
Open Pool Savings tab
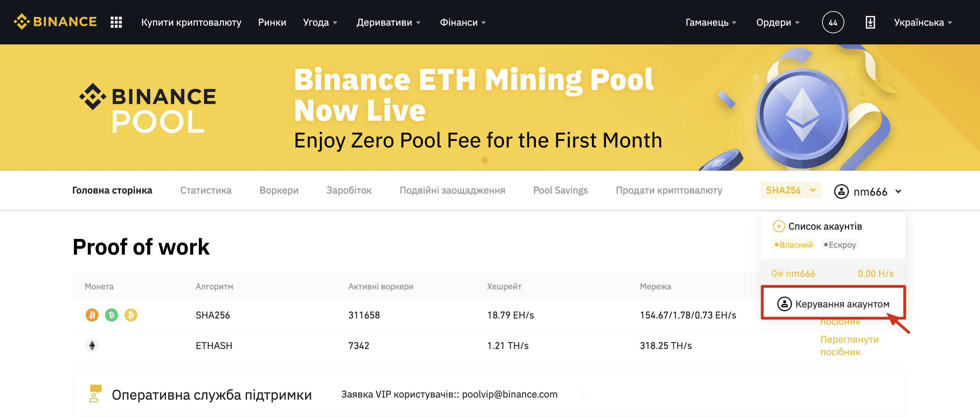[x=560, y=190]
